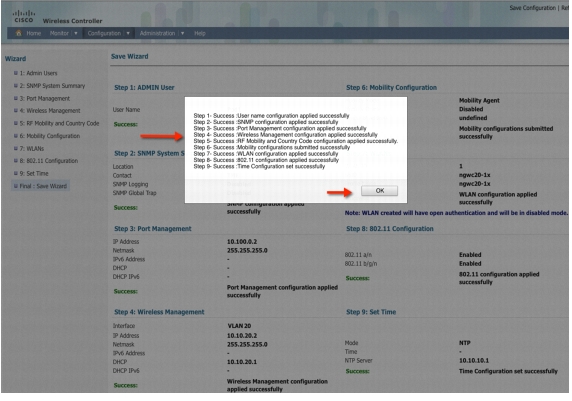Click 'Step 1- Success' line in dialog
The height and width of the screenshot is (401, 572).
(271, 116)
